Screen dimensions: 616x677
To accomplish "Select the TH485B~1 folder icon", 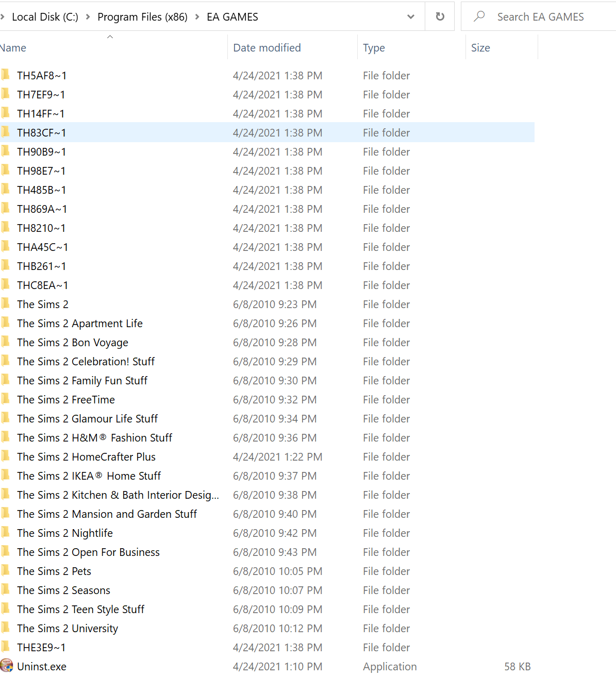I will point(6,189).
